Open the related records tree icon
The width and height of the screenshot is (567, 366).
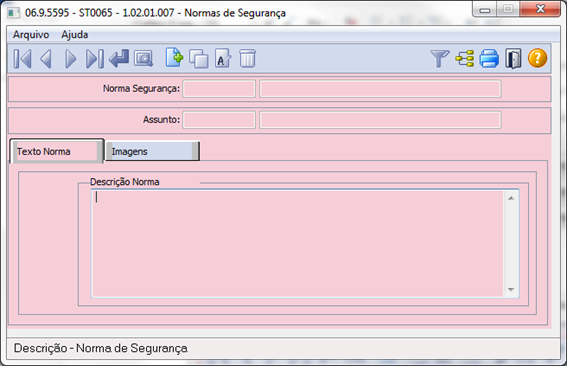point(465,59)
